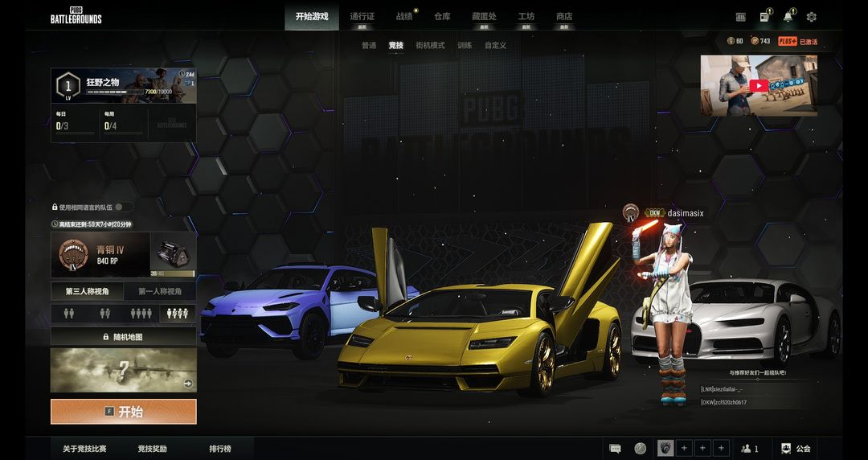Click the PUBG Battlegrounds logo
The height and width of the screenshot is (460, 868).
[x=76, y=15]
